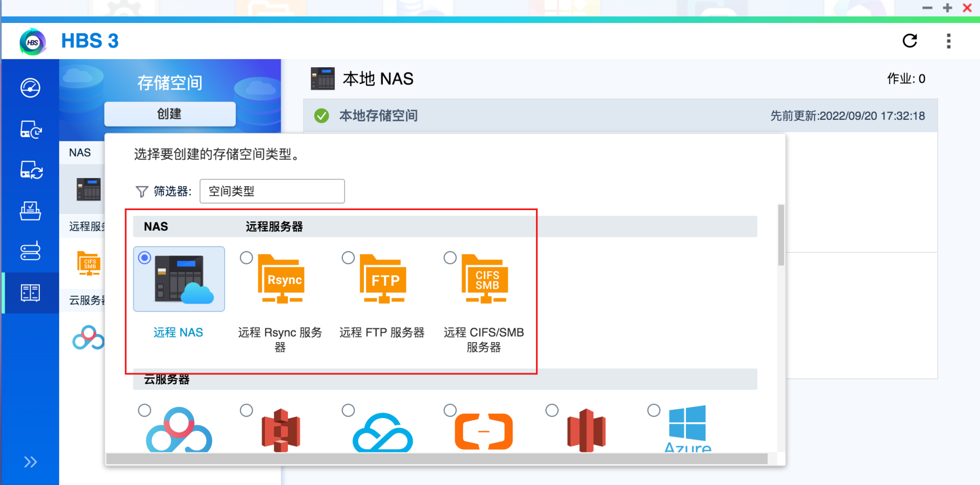Open the Sync jobs section in sidebar
This screenshot has height=485, width=980.
click(x=30, y=170)
